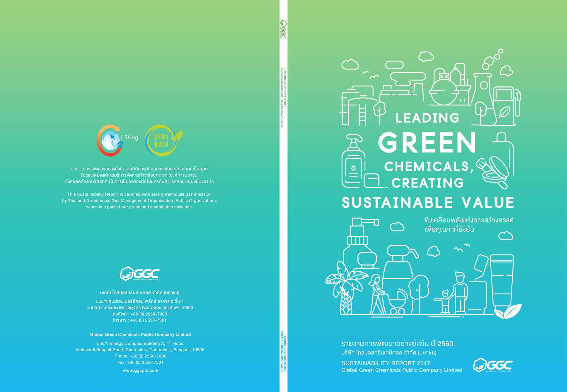Select รายงานการพัฒนาอย่างยั่งยืน ปี 2560 heading

tap(397, 344)
